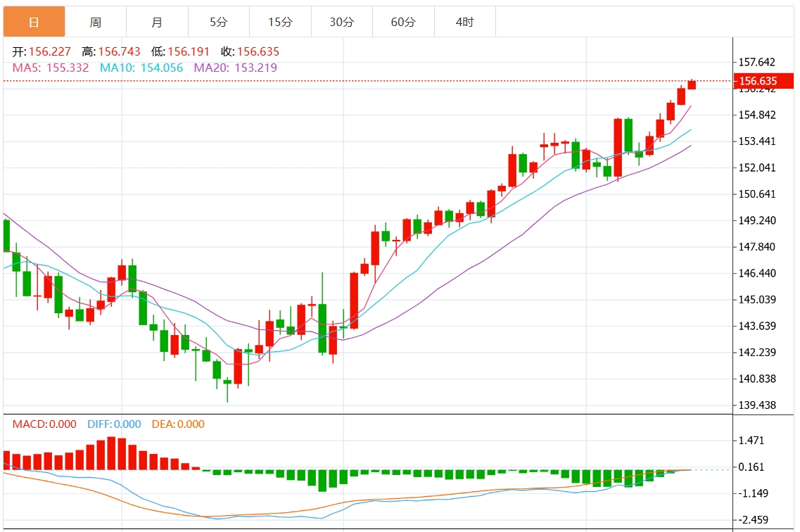The width and height of the screenshot is (800, 532).
Task: Switch to the 周 weekly tab
Action: pos(96,22)
